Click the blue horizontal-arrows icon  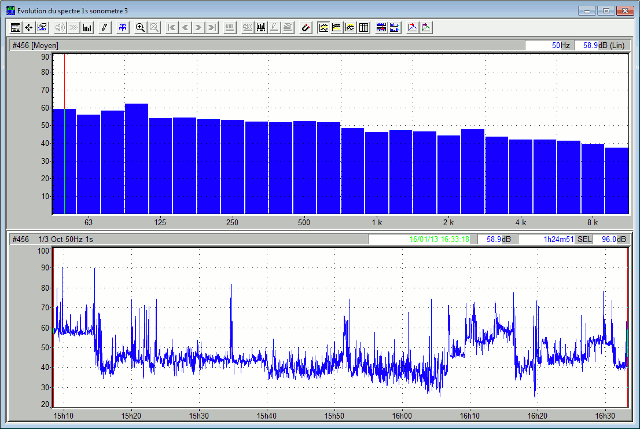395,27
